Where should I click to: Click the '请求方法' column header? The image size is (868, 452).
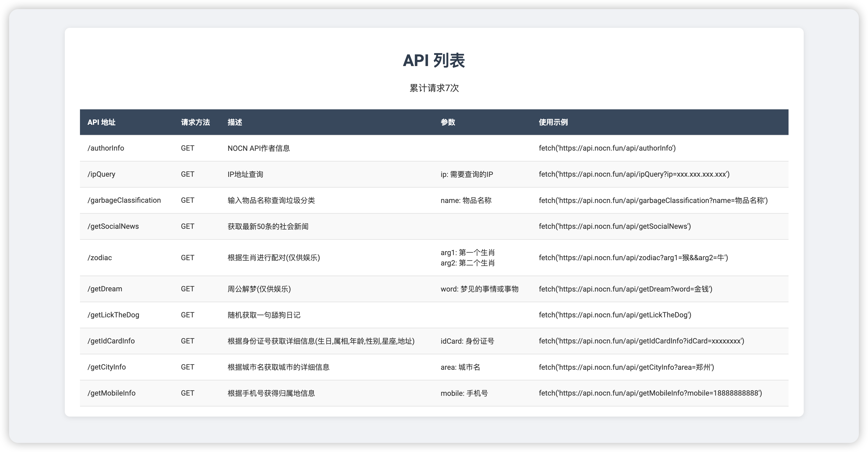click(x=195, y=122)
